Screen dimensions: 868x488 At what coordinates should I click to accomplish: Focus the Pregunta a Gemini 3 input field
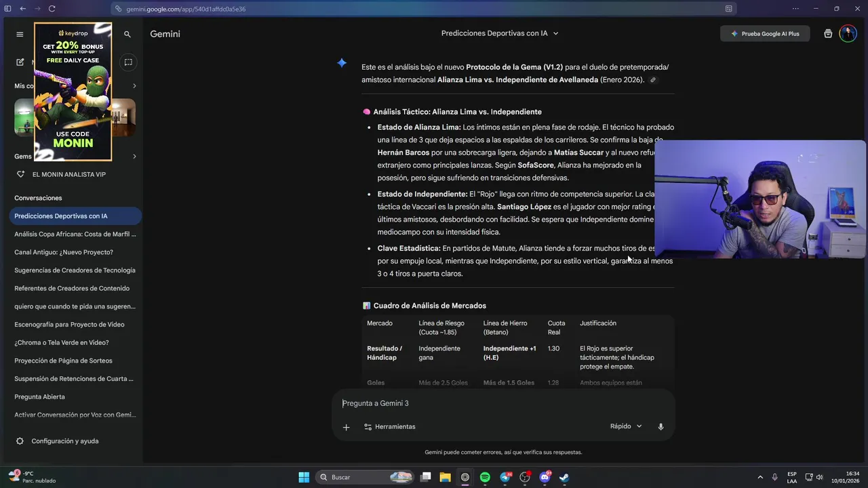coord(503,403)
